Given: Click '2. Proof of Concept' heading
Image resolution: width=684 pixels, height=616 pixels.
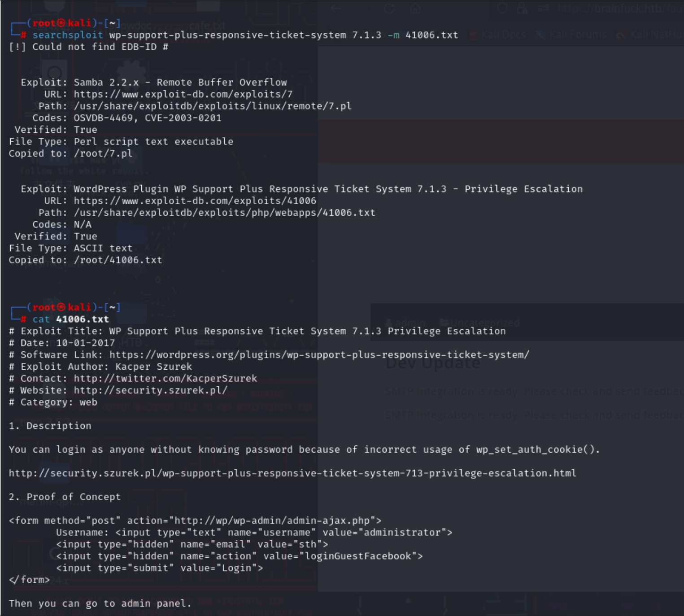Looking at the screenshot, I should click(65, 497).
